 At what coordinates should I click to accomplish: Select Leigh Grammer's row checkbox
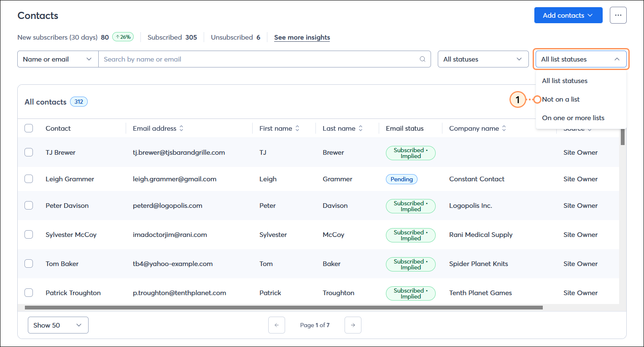click(28, 178)
